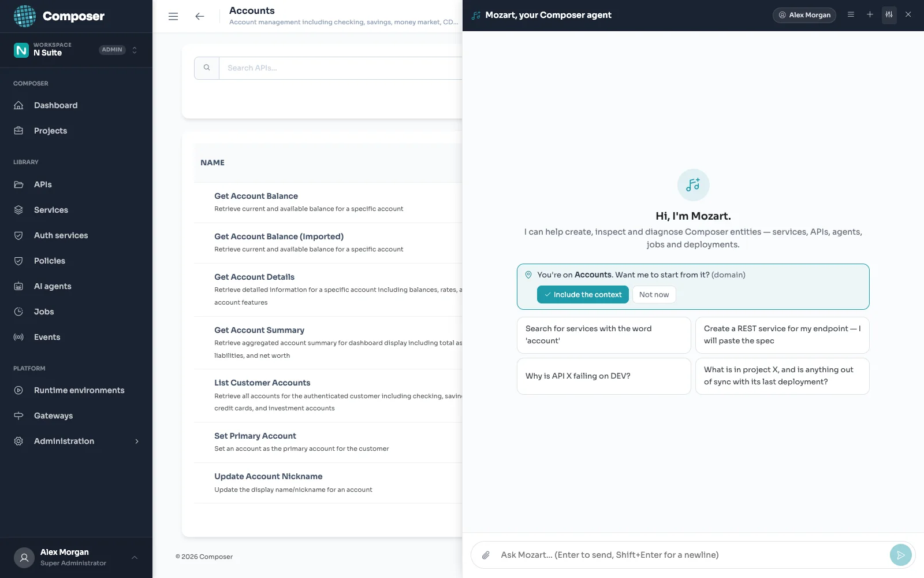Click the Not now button

[654, 294]
